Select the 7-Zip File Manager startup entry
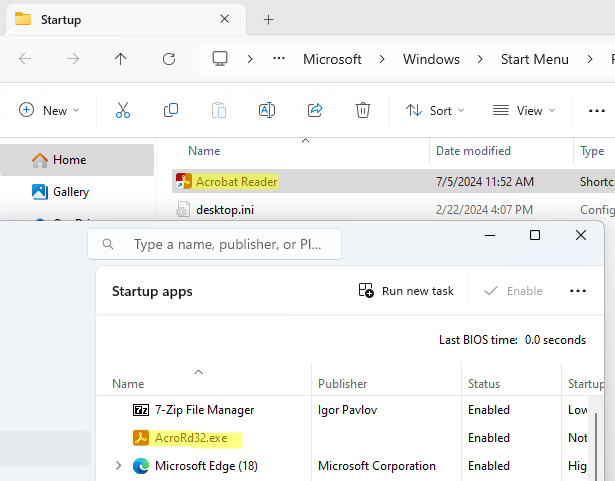The height and width of the screenshot is (481, 615). 206,410
